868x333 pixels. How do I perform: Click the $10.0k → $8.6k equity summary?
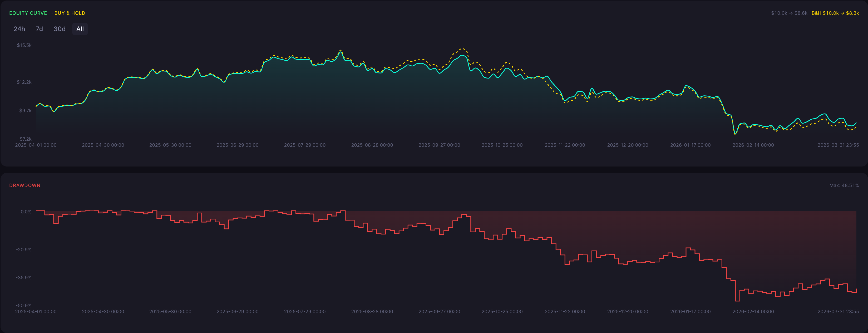pos(789,13)
